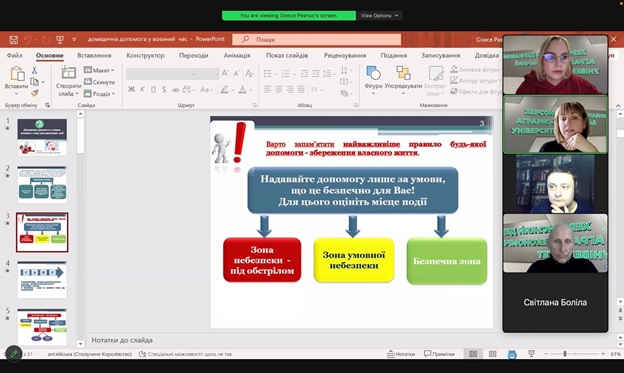Screen dimensions: 624x373
Task: Click the Decrease Font Size icon
Action: (236, 73)
